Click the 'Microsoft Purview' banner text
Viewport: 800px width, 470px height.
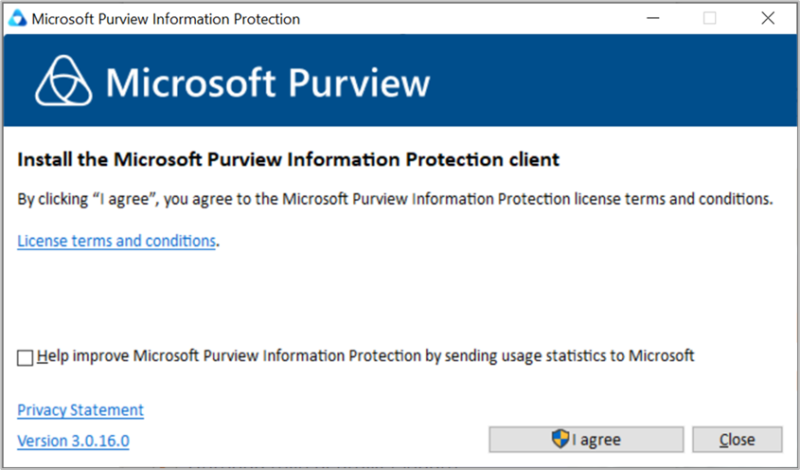pyautogui.click(x=268, y=82)
